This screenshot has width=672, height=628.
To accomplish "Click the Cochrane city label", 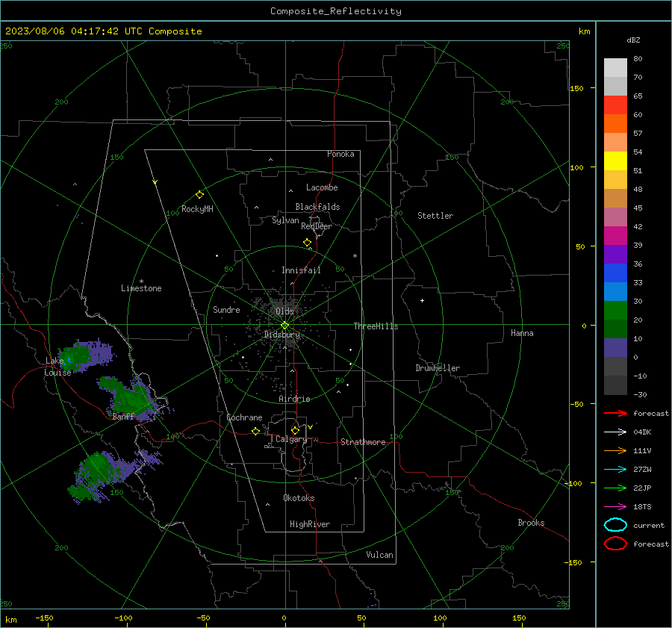I will tap(244, 417).
